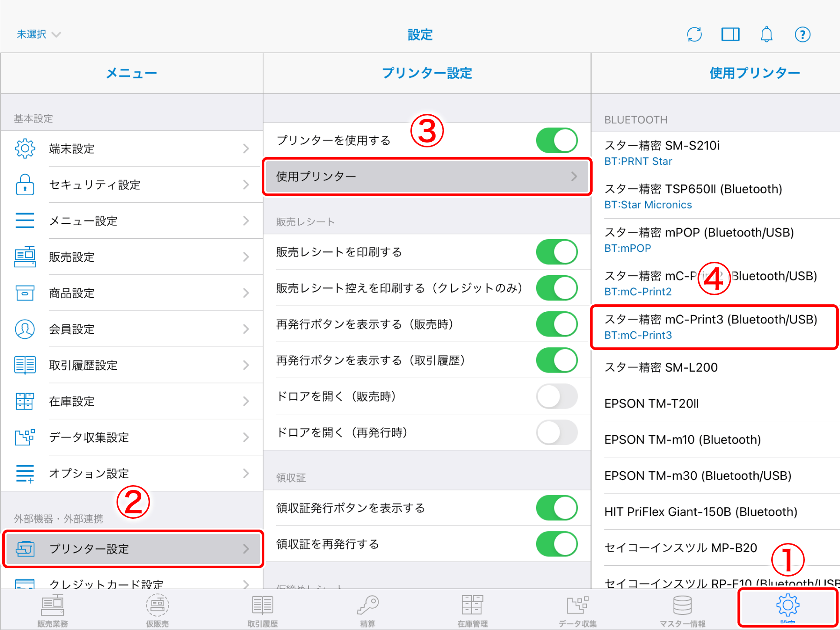
Task: Toggle 販売レシート控えを印刷する switch
Action: [557, 288]
